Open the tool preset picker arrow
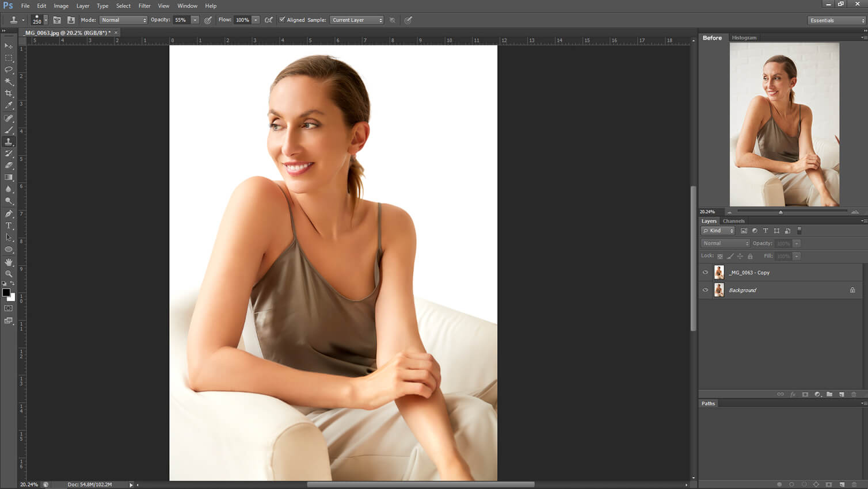 tap(23, 20)
